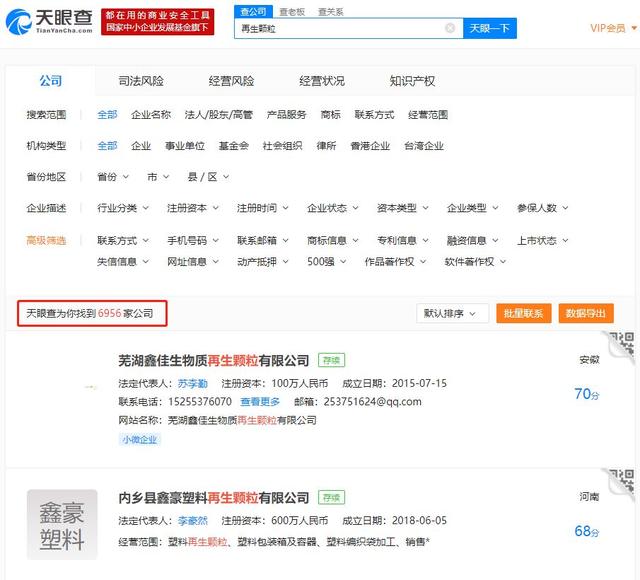Image resolution: width=640 pixels, height=580 pixels.
Task: Select 全部 in 机构类型 row
Action: 107,146
